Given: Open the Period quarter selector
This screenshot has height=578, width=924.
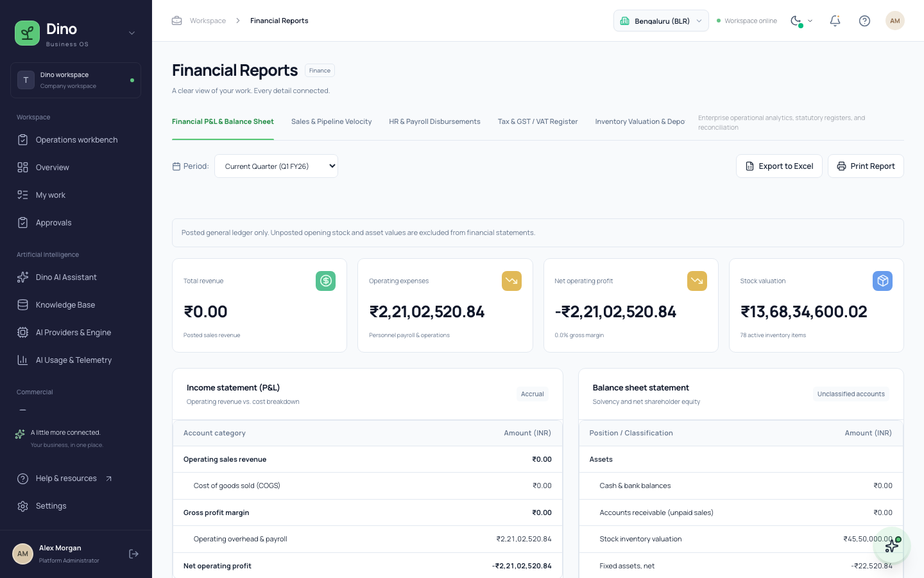Looking at the screenshot, I should coord(276,166).
